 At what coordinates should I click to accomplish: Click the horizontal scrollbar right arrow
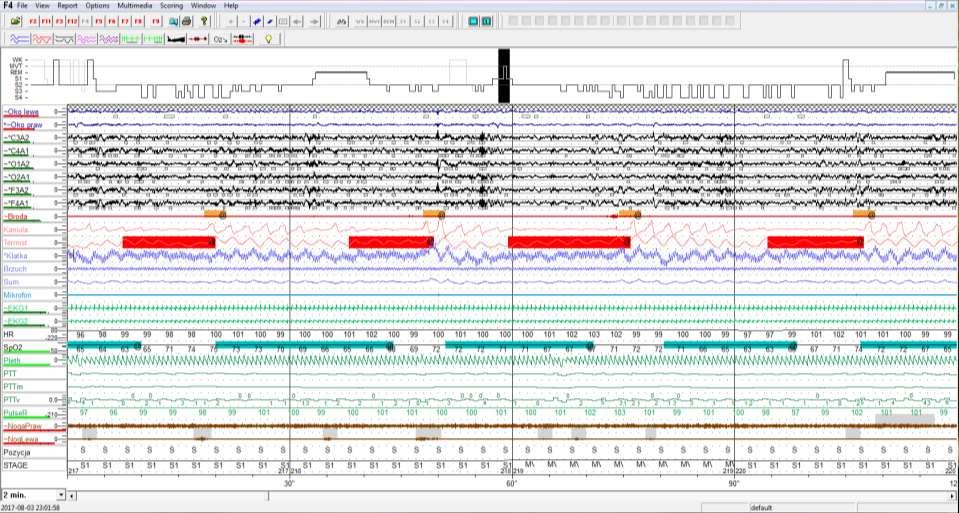(x=953, y=495)
